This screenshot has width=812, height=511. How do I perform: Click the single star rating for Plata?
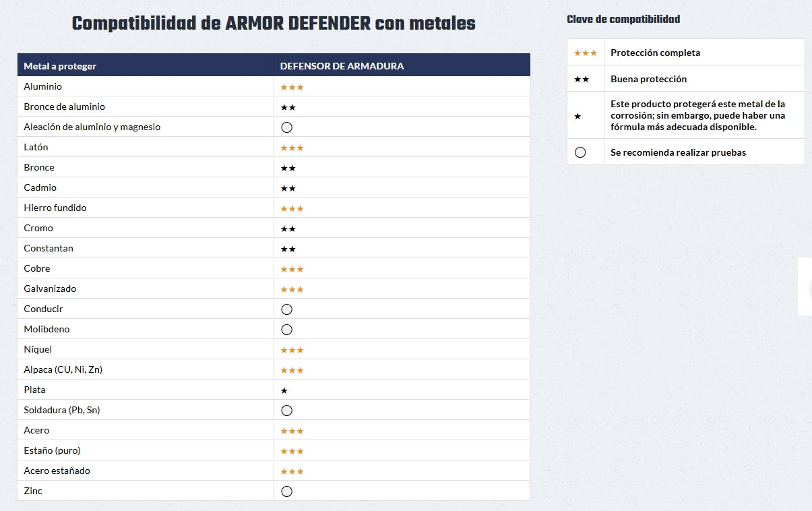[x=284, y=390]
